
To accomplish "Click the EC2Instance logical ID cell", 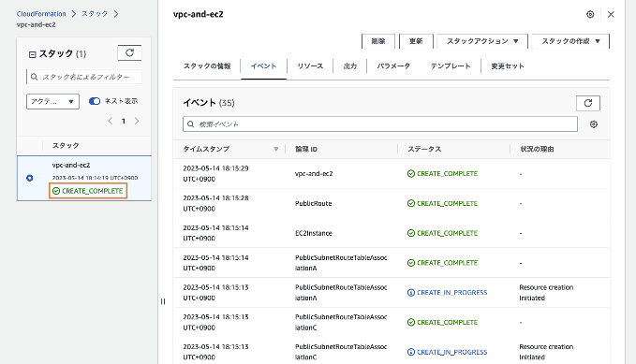I will pos(314,233).
